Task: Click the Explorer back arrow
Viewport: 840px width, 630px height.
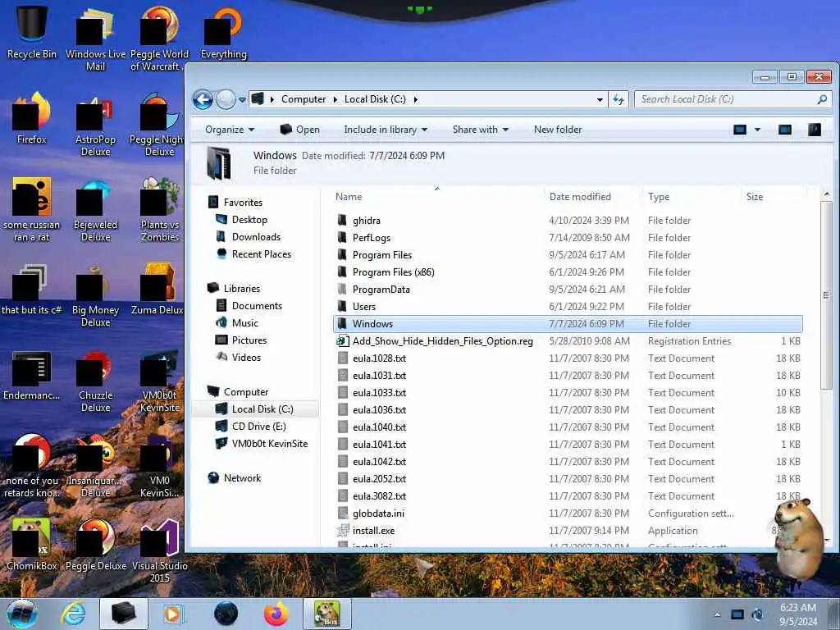Action: 203,99
